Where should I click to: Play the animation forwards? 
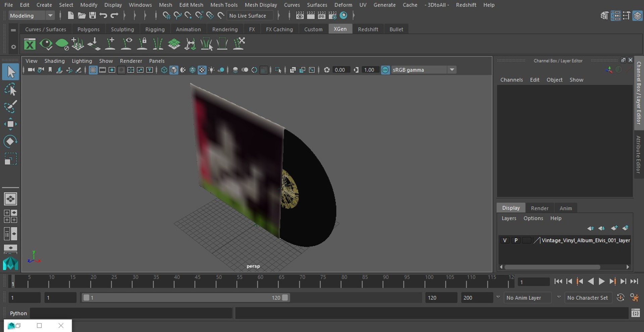click(602, 281)
